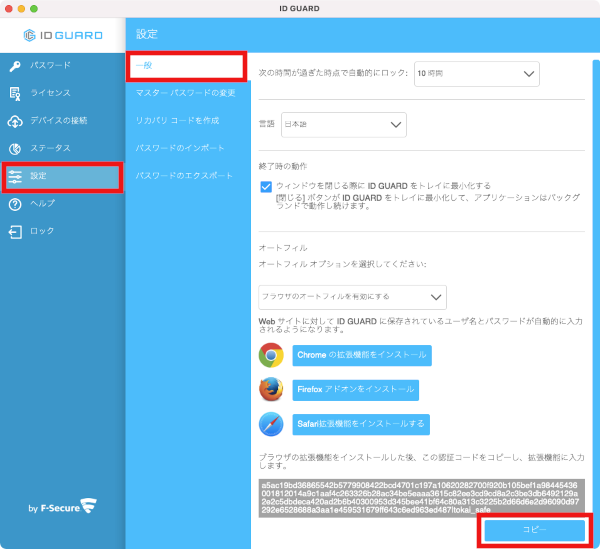Click the Safari compass icon
The image size is (600, 549).
[271, 424]
